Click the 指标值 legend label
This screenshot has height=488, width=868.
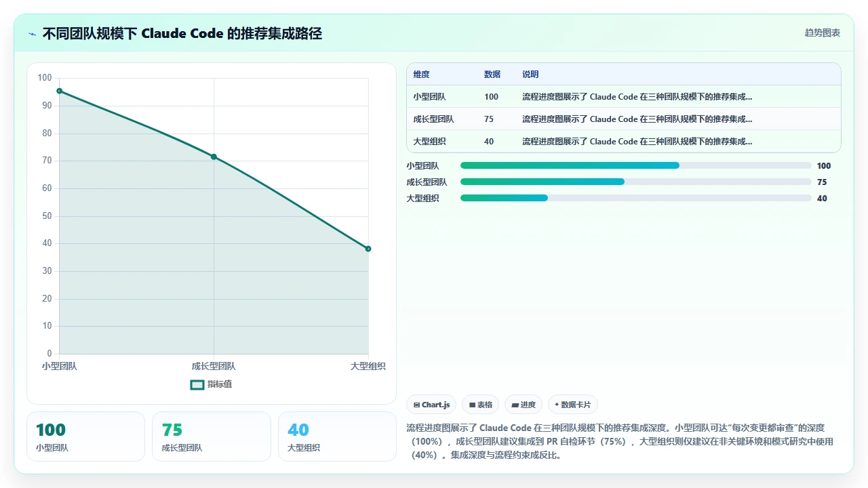pyautogui.click(x=220, y=384)
